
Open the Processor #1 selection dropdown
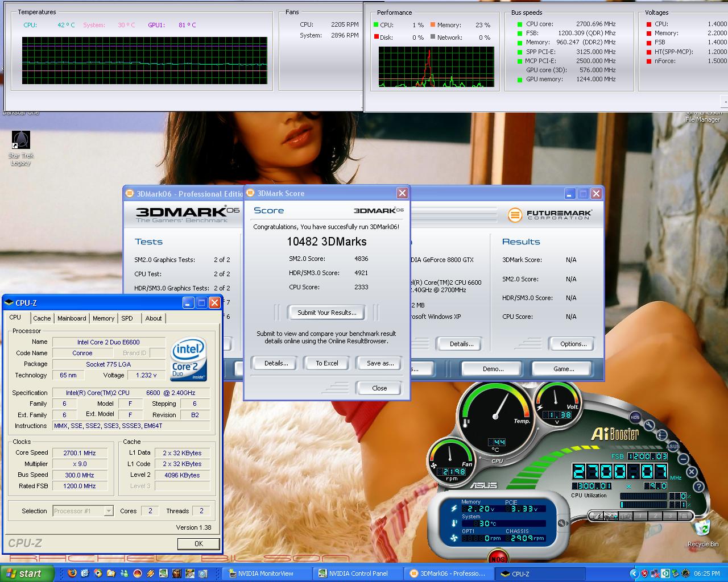point(108,511)
